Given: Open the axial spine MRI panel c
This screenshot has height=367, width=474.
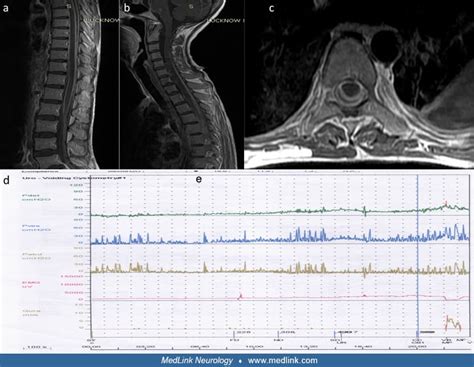Looking at the screenshot, I should pos(359,84).
